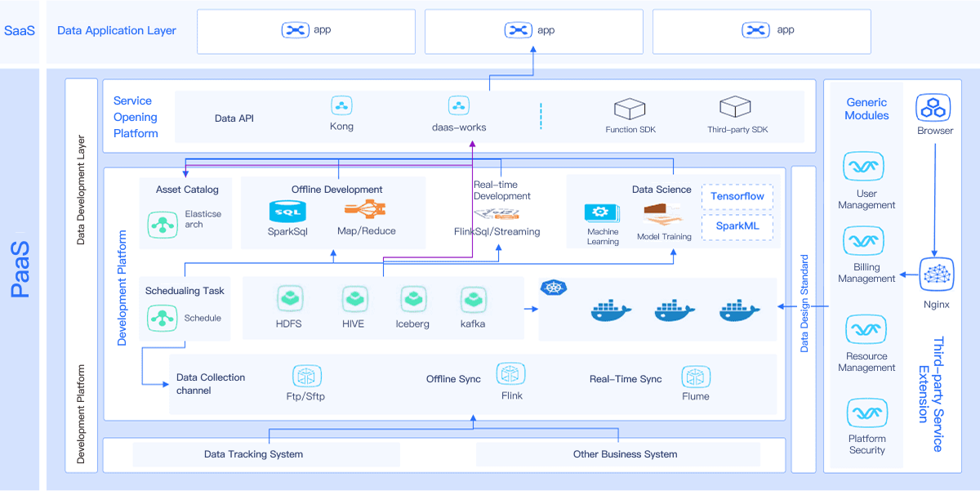This screenshot has height=491, width=980.
Task: Click the Function SDK cube icon
Action: click(x=630, y=109)
